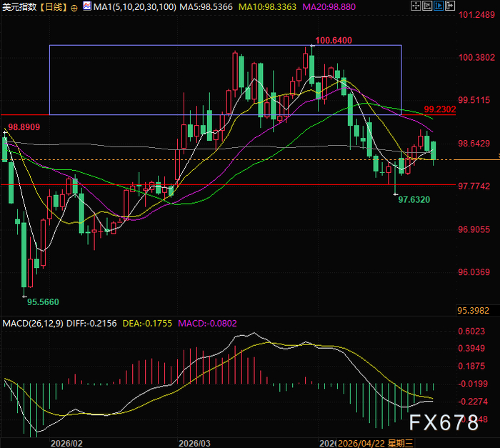This screenshot has width=500, height=448.
Task: Click the 2026/03 date axis label
Action: coord(194,444)
